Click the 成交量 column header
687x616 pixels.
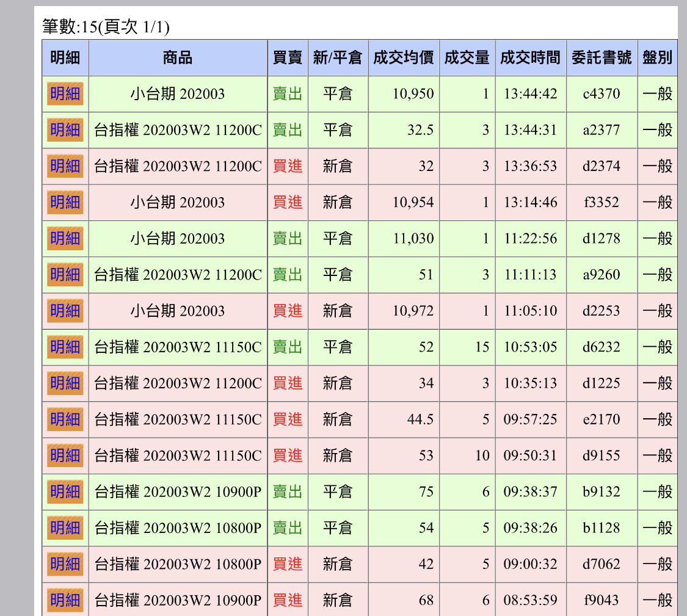tap(467, 58)
